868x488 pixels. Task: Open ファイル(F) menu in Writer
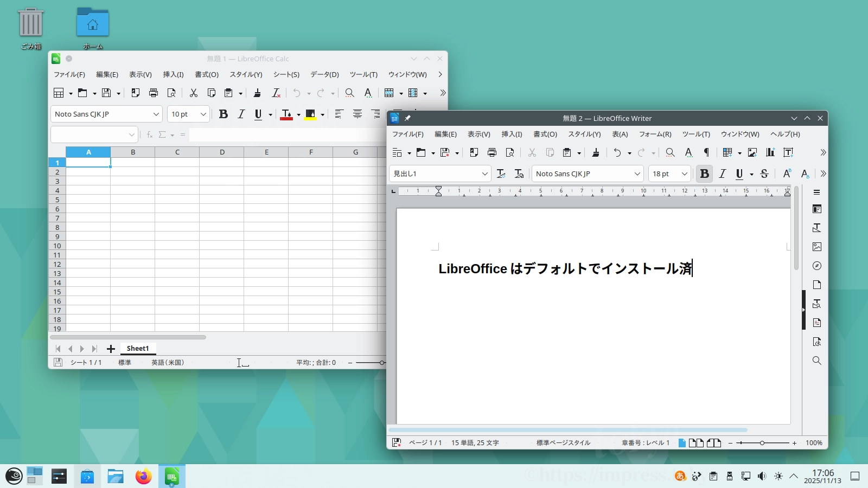[x=408, y=134]
